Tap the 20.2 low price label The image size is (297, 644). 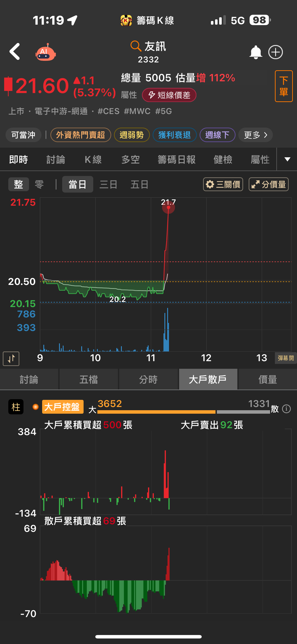click(117, 299)
